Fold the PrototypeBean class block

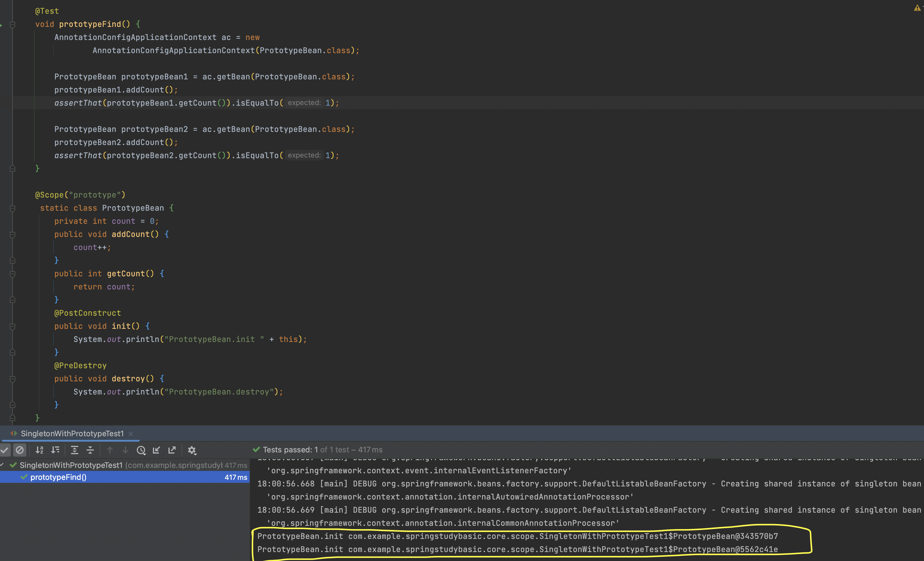coord(12,208)
